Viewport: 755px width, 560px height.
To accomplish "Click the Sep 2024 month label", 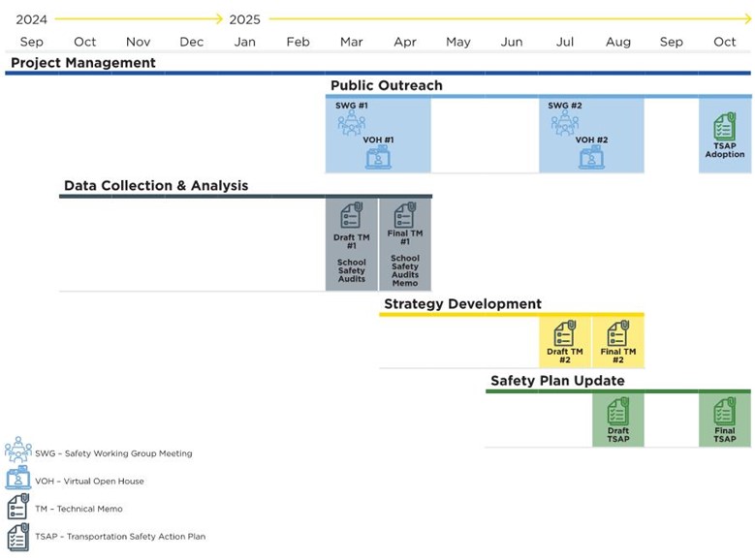I will coord(31,42).
